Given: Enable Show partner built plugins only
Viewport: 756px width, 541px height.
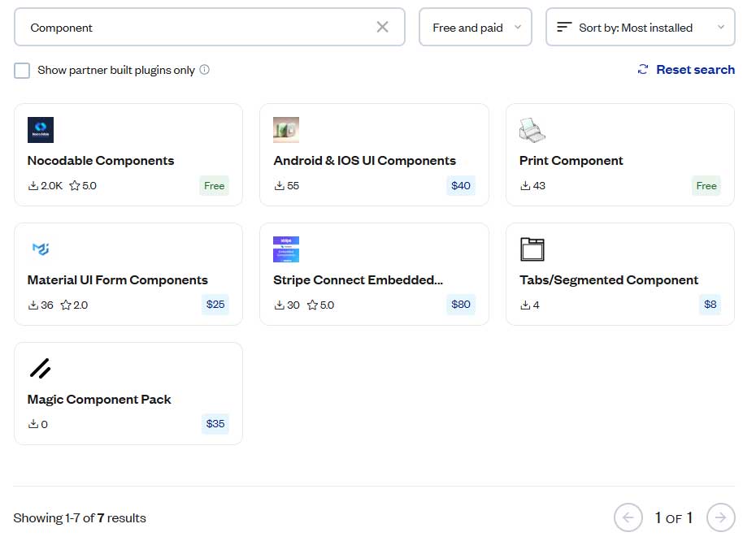Looking at the screenshot, I should pos(22,70).
